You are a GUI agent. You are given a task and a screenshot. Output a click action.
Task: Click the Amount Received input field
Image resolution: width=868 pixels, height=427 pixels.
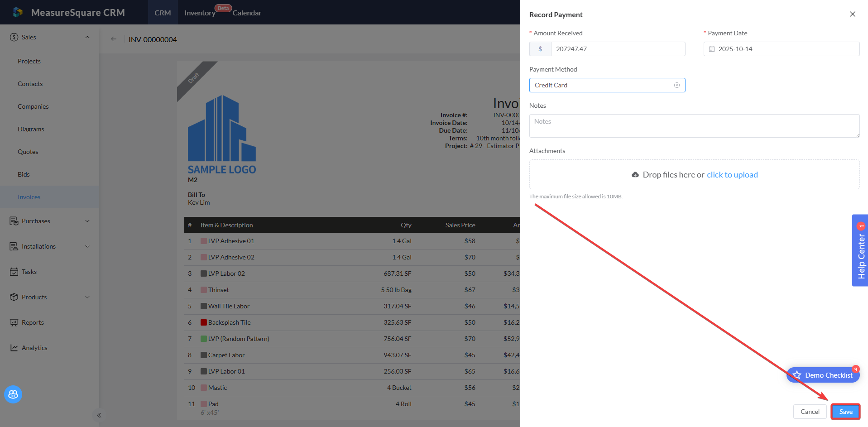(618, 49)
